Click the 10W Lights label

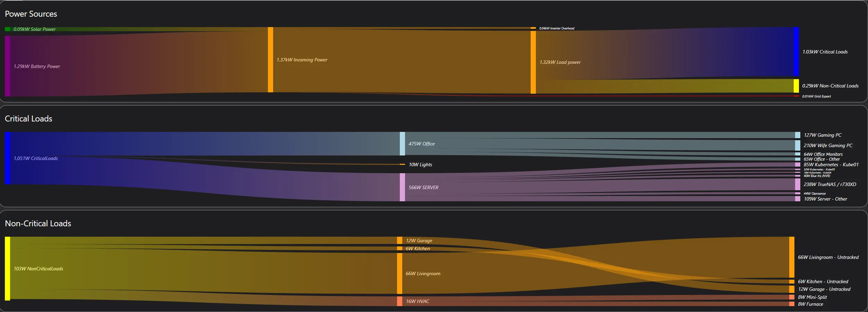click(x=420, y=165)
